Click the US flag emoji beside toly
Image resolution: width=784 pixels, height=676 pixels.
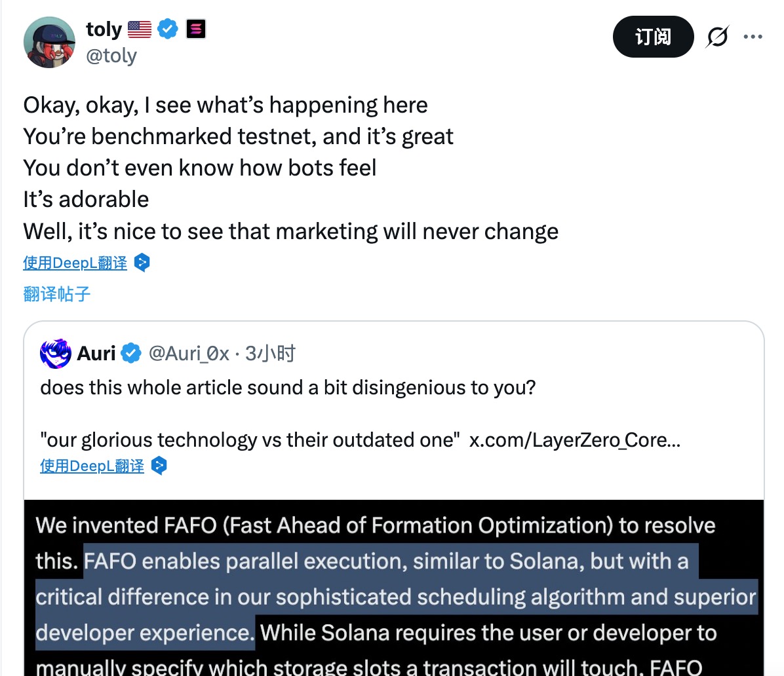pyautogui.click(x=140, y=29)
